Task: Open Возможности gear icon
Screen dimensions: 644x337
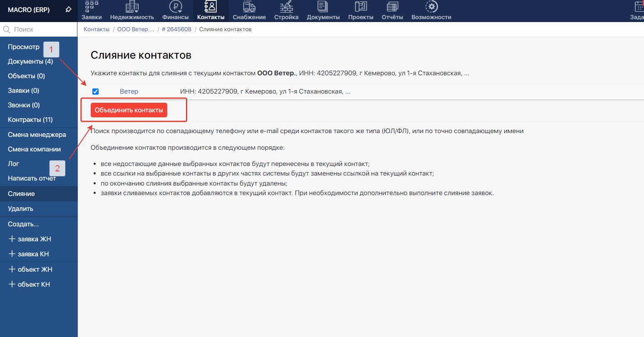Action: tap(431, 7)
